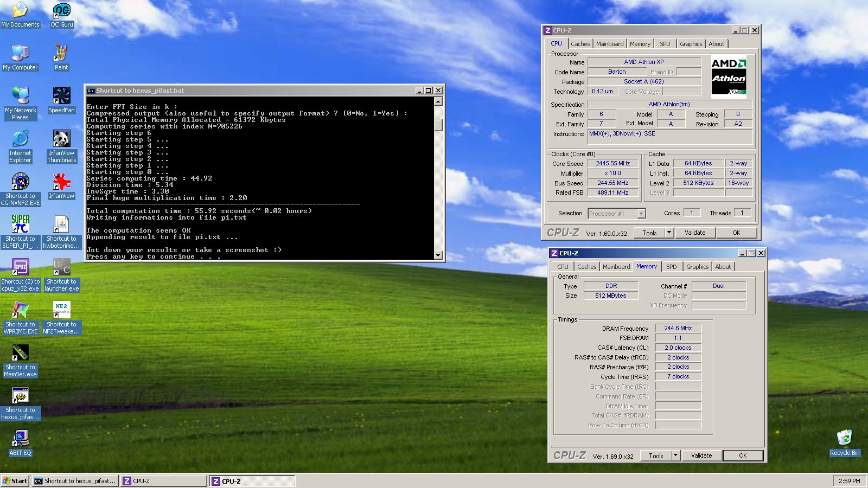Select Shortcut to CG-NVNF2.EXE icon
This screenshot has width=868, height=488.
point(20,189)
